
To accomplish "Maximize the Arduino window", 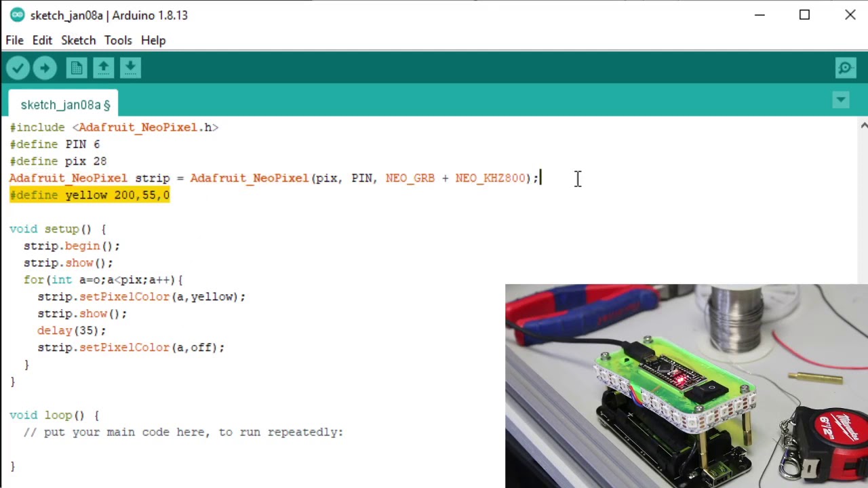I will point(804,15).
